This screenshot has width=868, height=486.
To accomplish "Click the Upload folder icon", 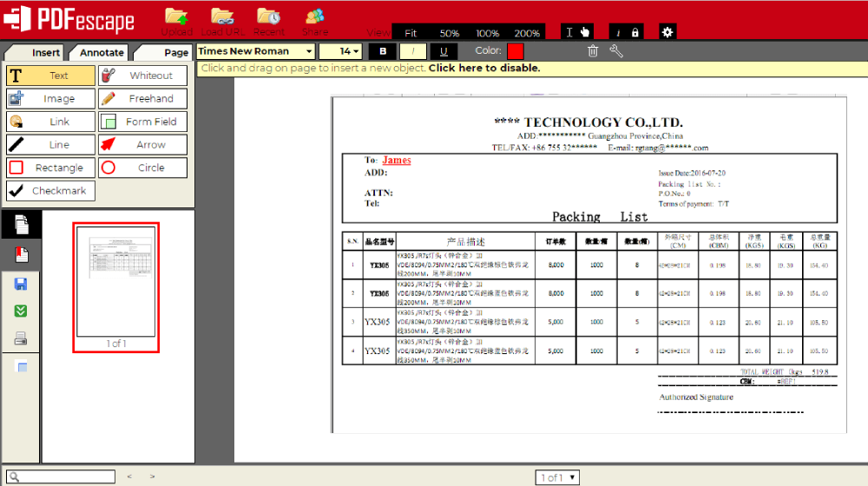I will [x=177, y=19].
